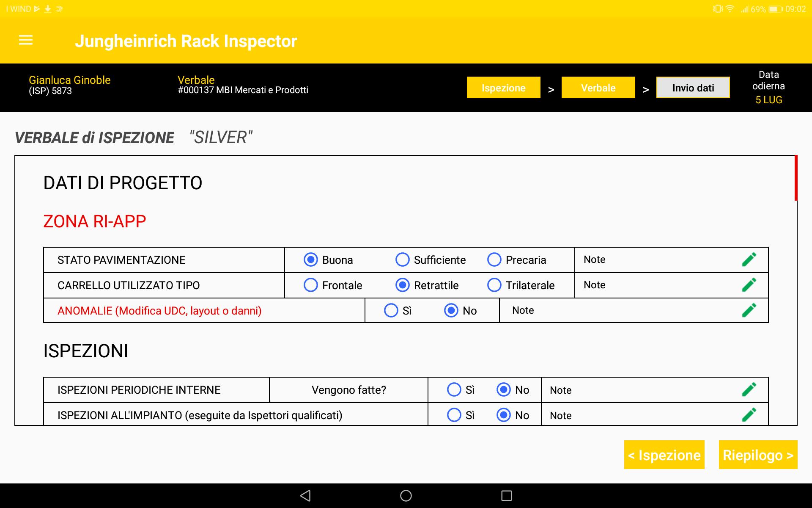Choose Frontale trolley type
The image size is (812, 508).
311,285
